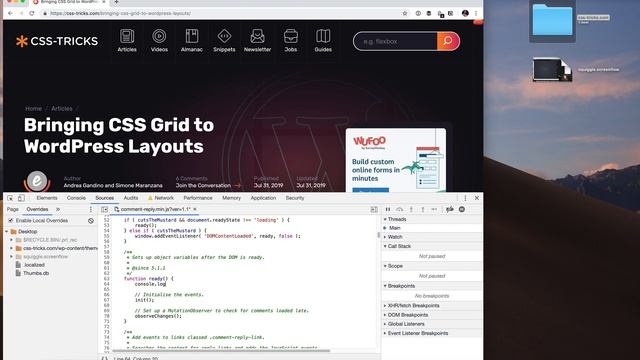Image resolution: width=640 pixels, height=360 pixels.
Task: Activate the DevTools inspect element picker
Action: click(10, 198)
